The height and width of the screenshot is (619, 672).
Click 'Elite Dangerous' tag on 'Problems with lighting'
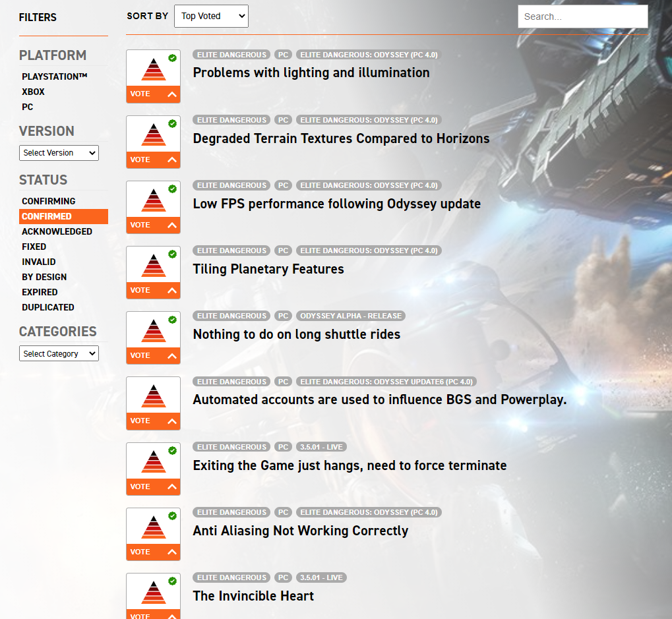pos(231,55)
